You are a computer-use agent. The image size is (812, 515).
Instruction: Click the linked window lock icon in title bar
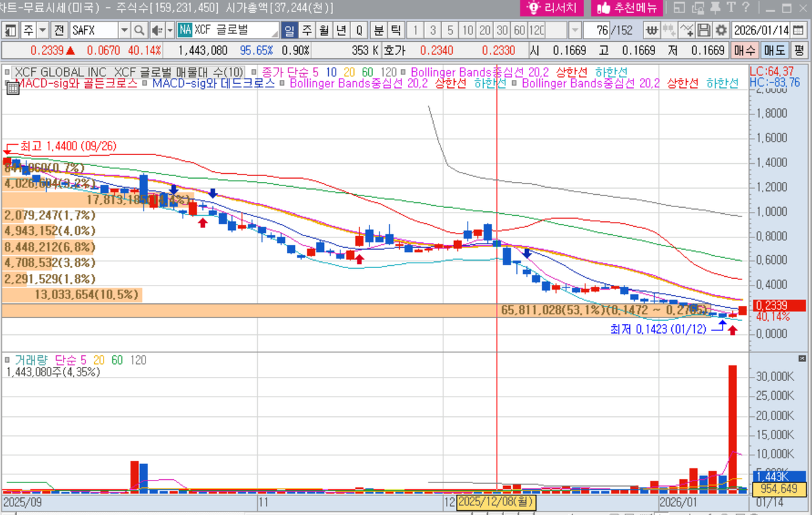(x=697, y=8)
